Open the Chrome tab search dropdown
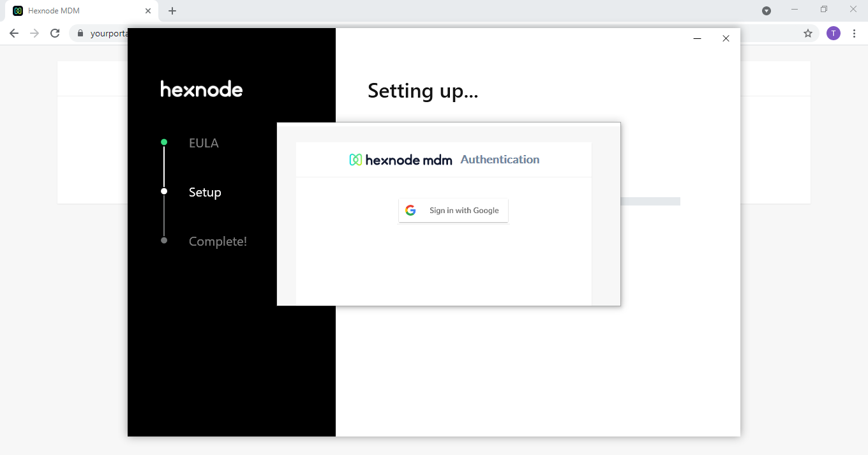The width and height of the screenshot is (868, 455). 767,11
